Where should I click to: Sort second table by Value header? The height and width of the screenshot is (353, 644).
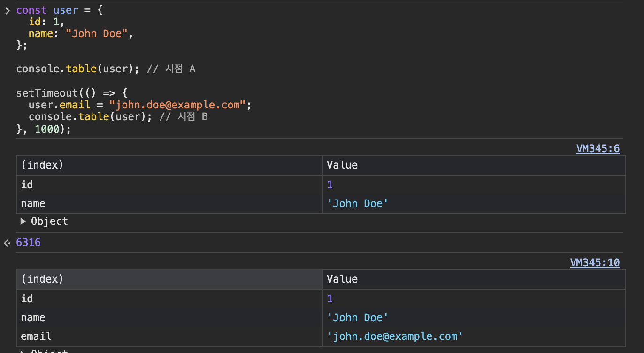pos(474,279)
